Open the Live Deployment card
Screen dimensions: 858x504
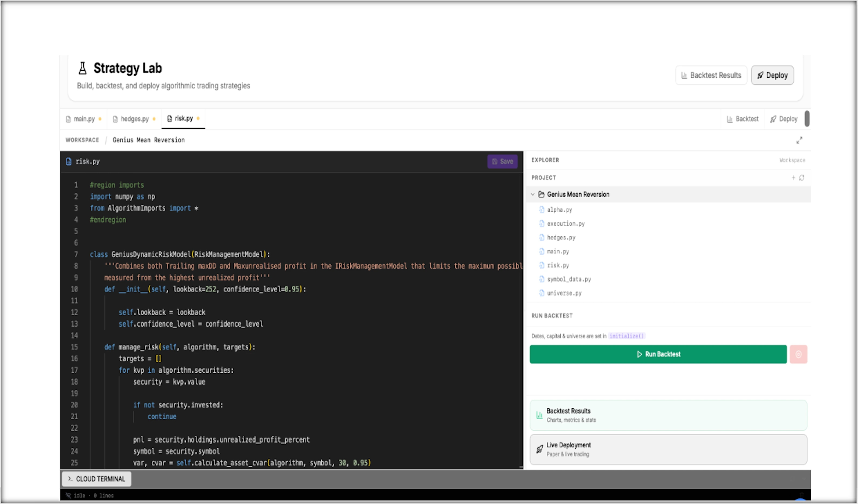(x=668, y=449)
